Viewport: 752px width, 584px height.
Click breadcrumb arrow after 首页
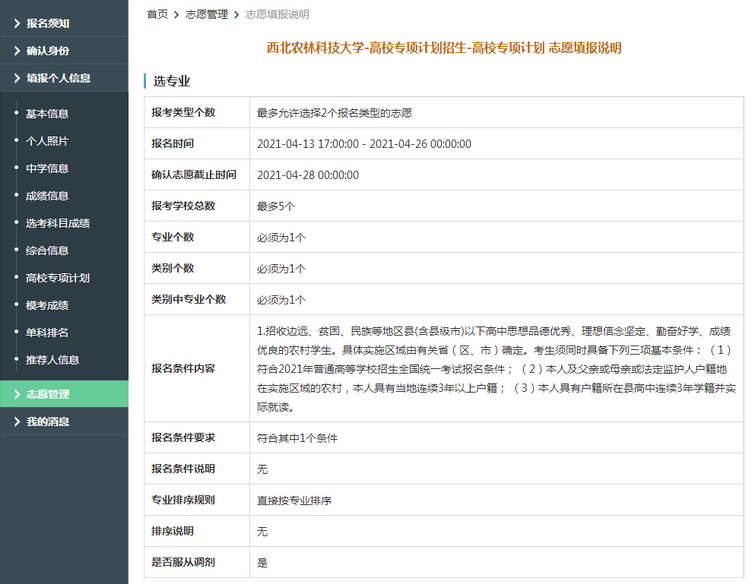[x=176, y=15]
